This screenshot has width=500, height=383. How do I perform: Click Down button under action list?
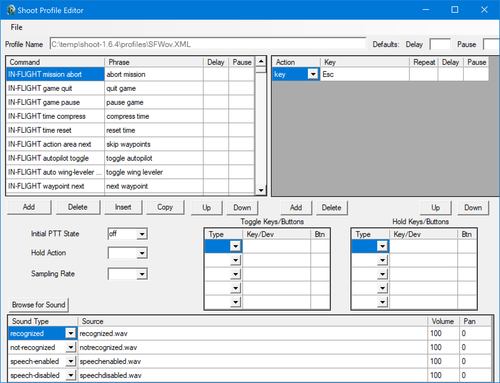click(473, 208)
